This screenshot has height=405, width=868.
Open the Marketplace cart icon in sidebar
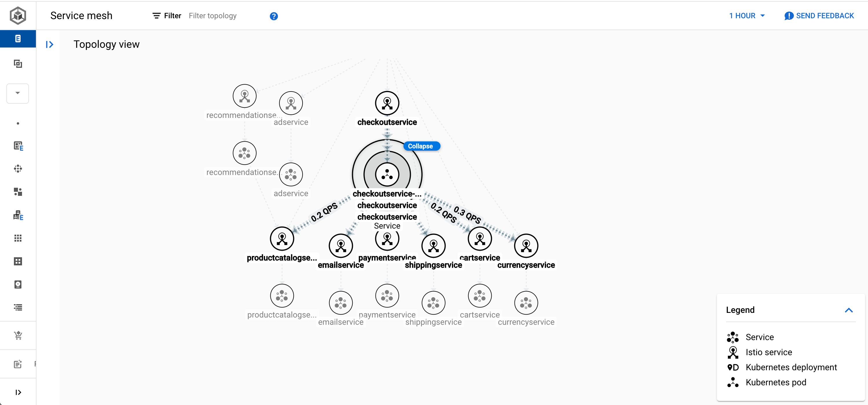click(x=18, y=335)
